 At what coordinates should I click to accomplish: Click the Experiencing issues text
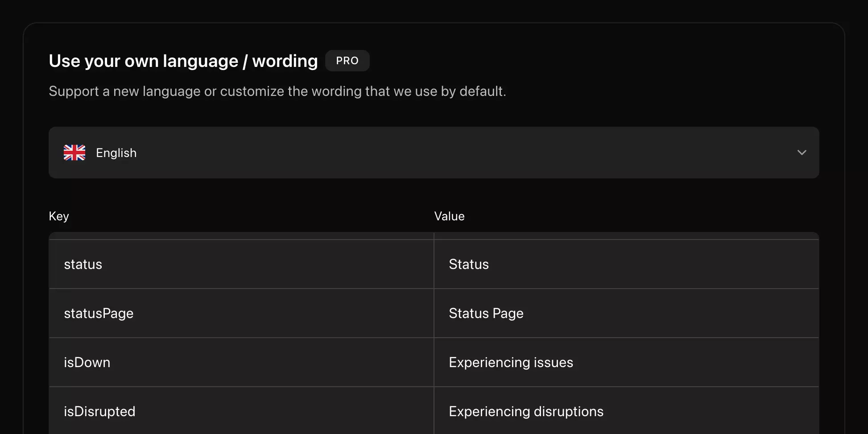click(x=511, y=363)
